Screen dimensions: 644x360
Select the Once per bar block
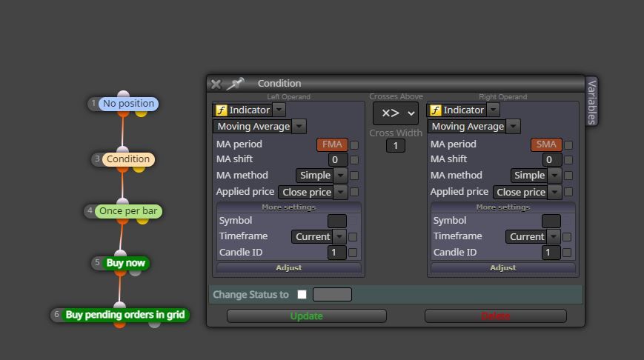pos(128,211)
